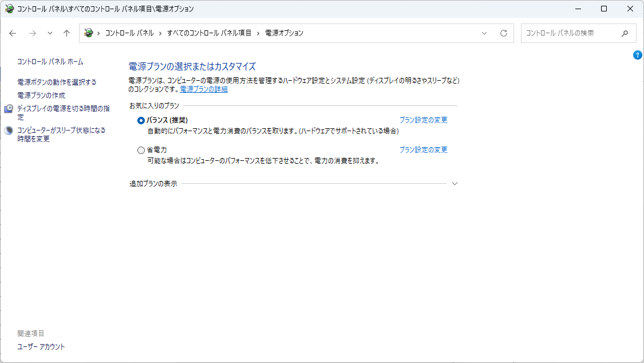
Task: Click the Up one level arrow
Action: point(66,33)
